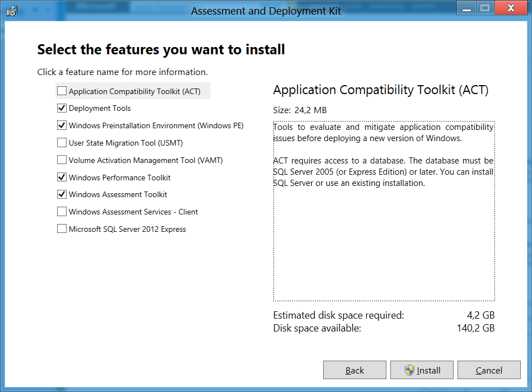The height and width of the screenshot is (392, 532).
Task: Click 'Click a feature name for more information.' text
Action: click(x=123, y=72)
